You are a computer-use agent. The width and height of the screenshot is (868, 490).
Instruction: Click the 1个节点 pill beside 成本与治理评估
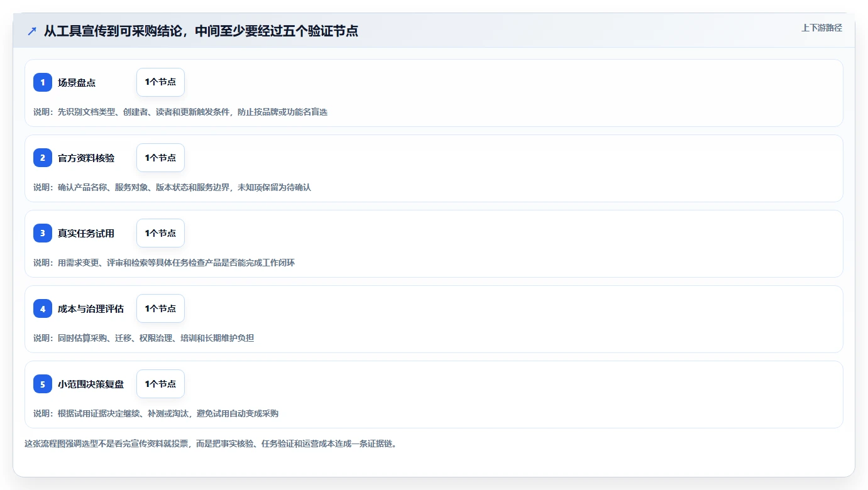[160, 308]
